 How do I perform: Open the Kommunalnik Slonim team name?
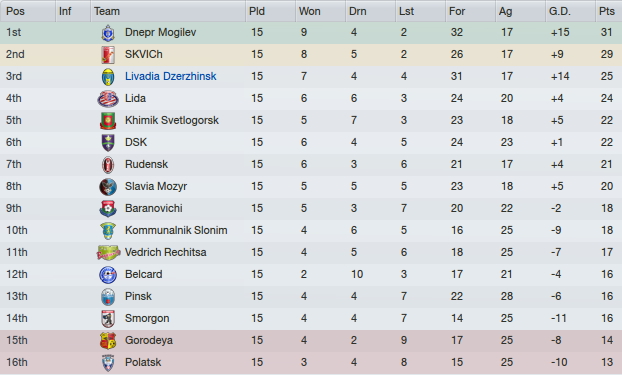[x=176, y=230]
